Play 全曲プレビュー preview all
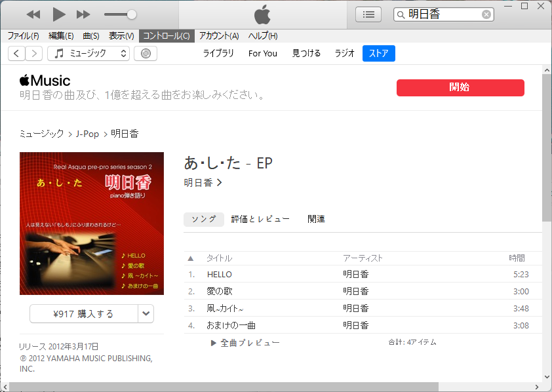The image size is (552, 392). click(x=245, y=343)
